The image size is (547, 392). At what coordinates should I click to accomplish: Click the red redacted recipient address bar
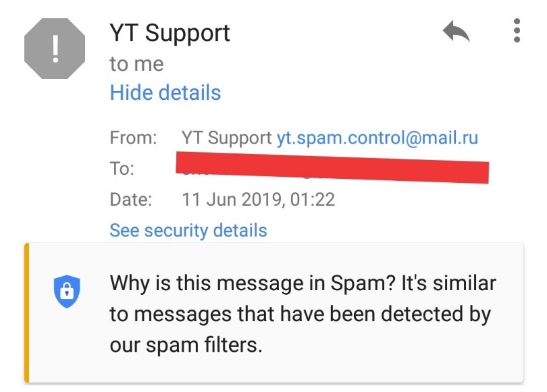pos(332,167)
